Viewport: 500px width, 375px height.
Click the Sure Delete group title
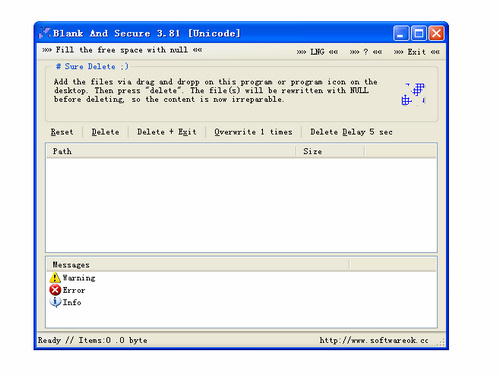click(92, 67)
